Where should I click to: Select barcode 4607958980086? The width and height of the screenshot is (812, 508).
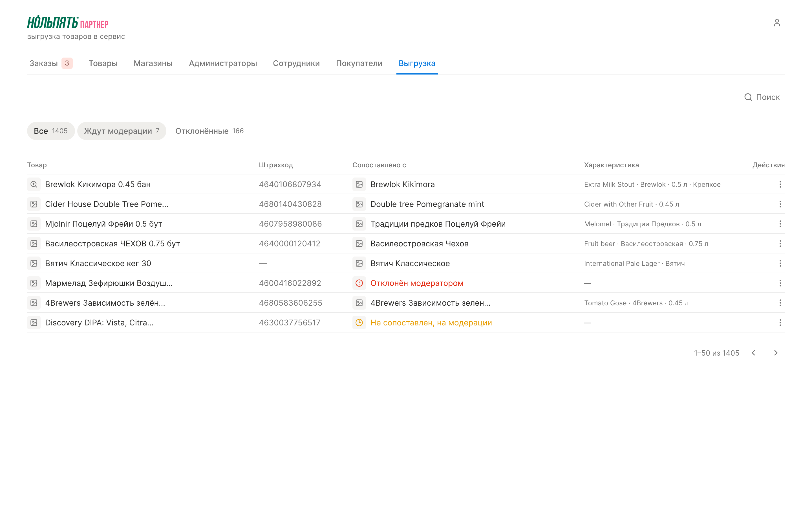pos(290,224)
